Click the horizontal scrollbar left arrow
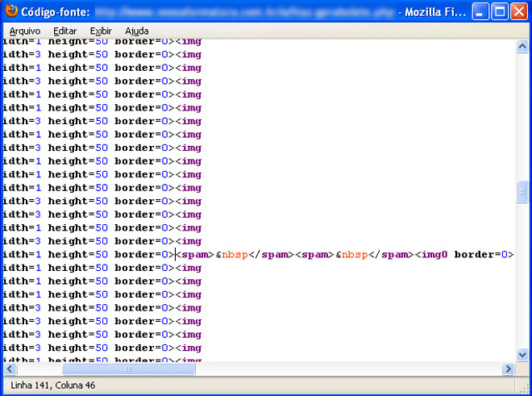The height and width of the screenshot is (396, 532). (x=8, y=369)
